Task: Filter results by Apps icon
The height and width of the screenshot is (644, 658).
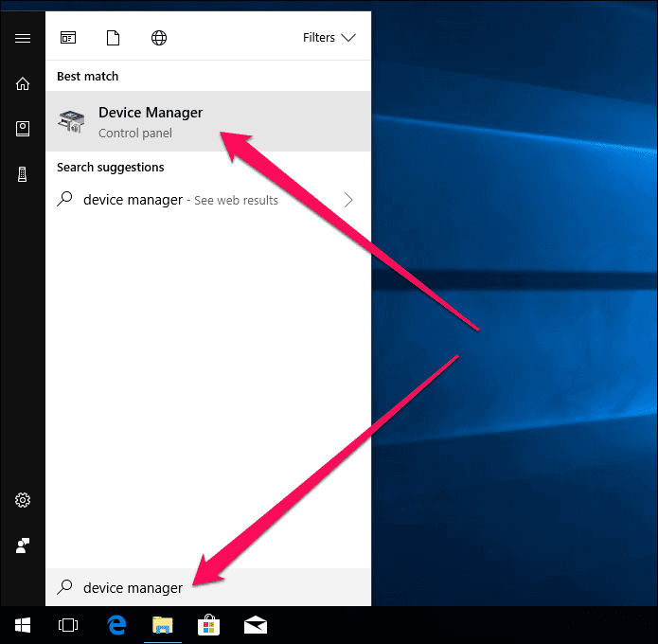Action: click(68, 38)
